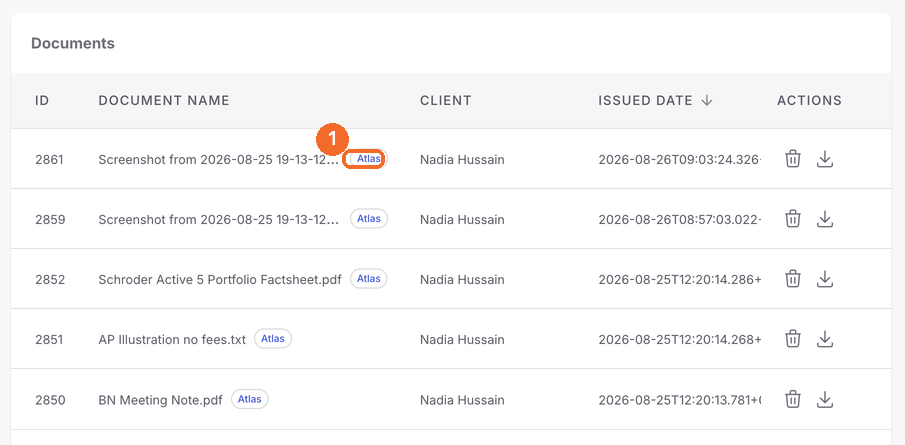905x445 pixels.
Task: Delete document 2861 using trash icon
Action: pyautogui.click(x=793, y=159)
